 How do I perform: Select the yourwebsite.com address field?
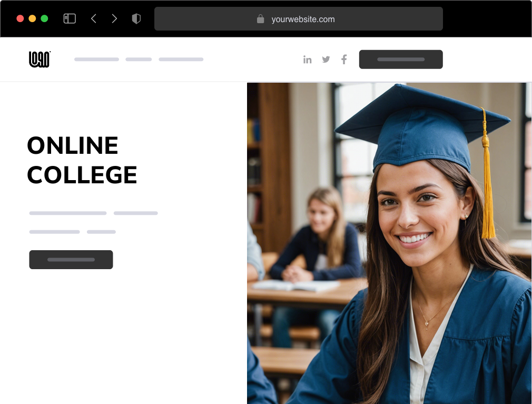coord(299,19)
